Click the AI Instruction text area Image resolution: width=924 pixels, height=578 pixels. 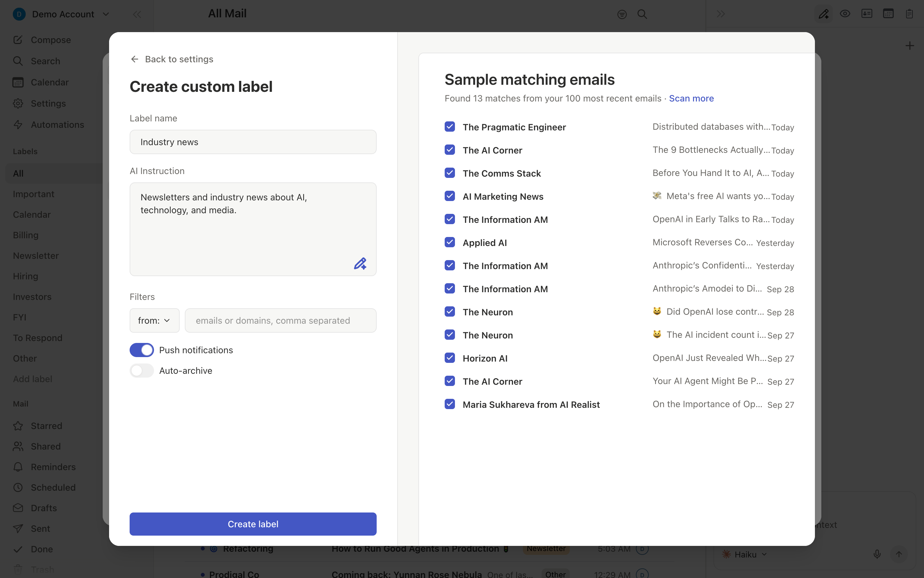[x=253, y=229]
